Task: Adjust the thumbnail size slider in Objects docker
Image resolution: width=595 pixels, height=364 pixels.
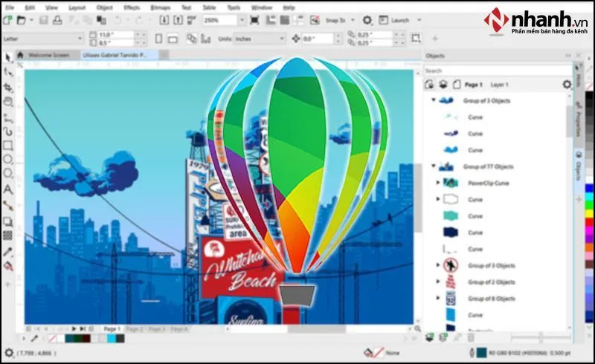Action: [541, 337]
